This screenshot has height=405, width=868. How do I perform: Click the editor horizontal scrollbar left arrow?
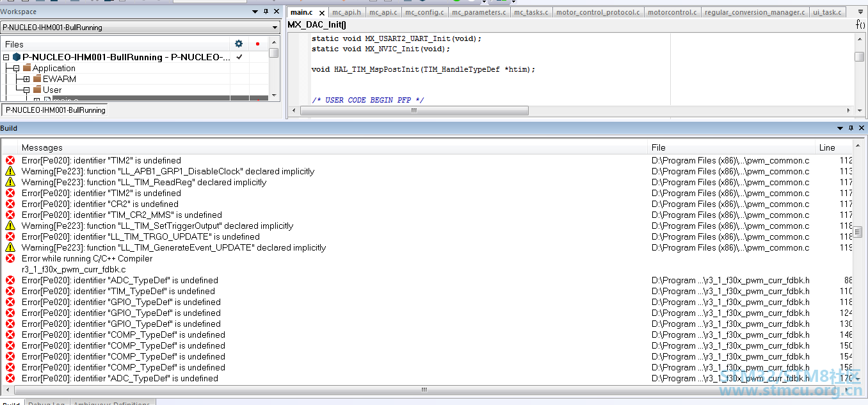tap(295, 110)
